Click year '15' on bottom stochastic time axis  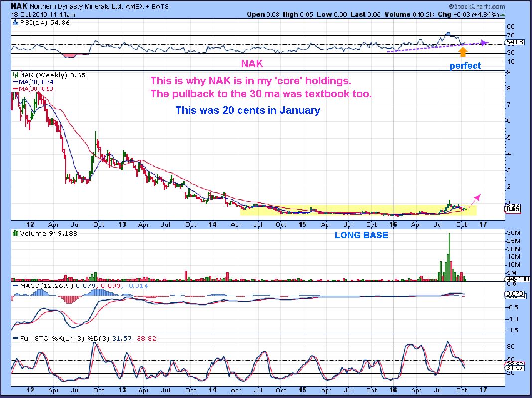coord(303,390)
